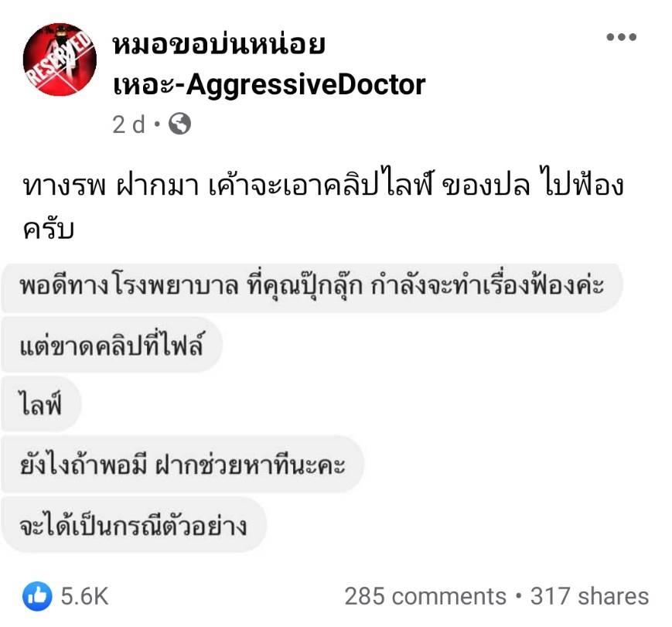This screenshot has height=627, width=672.
Task: Click the word ครับ ending the caption
Action: (x=49, y=230)
